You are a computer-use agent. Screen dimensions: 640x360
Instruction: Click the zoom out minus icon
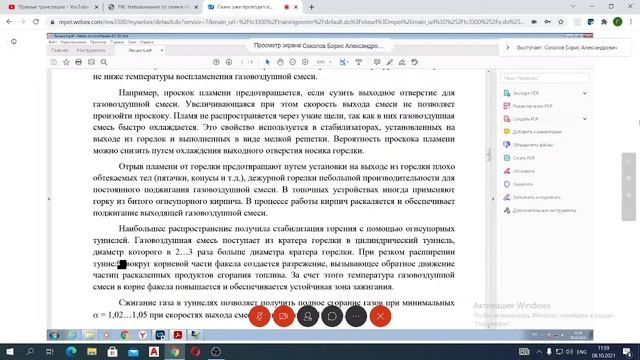coord(292,62)
